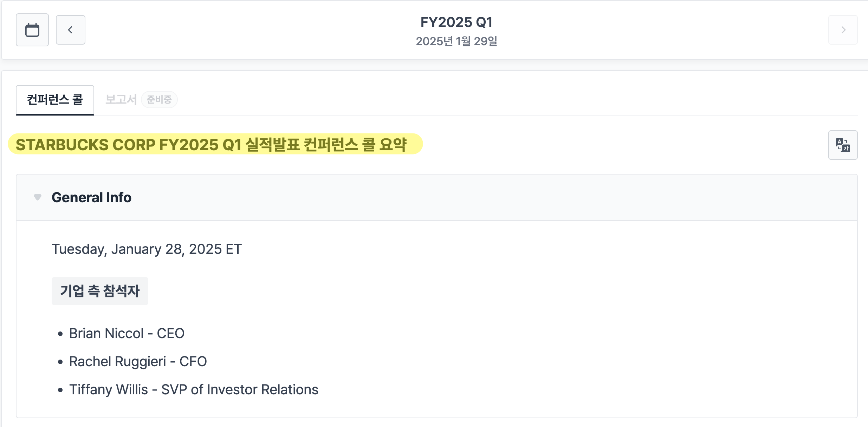Click the Tuesday, January 28, 2025 text
868x427 pixels.
147,249
